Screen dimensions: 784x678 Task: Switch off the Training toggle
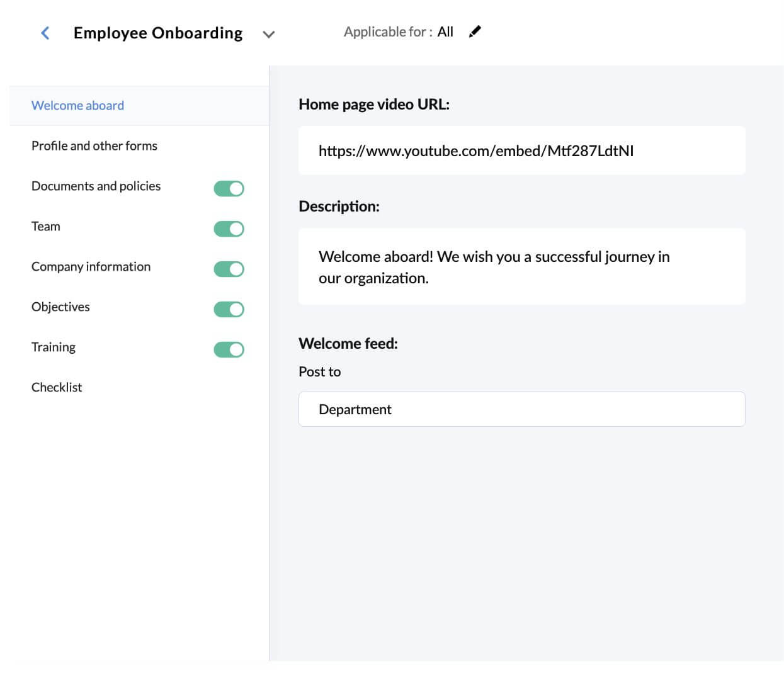point(229,349)
